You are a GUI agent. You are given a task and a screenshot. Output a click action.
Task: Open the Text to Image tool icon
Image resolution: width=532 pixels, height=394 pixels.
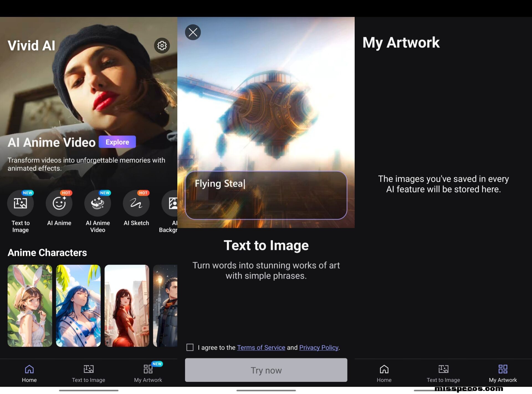pyautogui.click(x=21, y=204)
